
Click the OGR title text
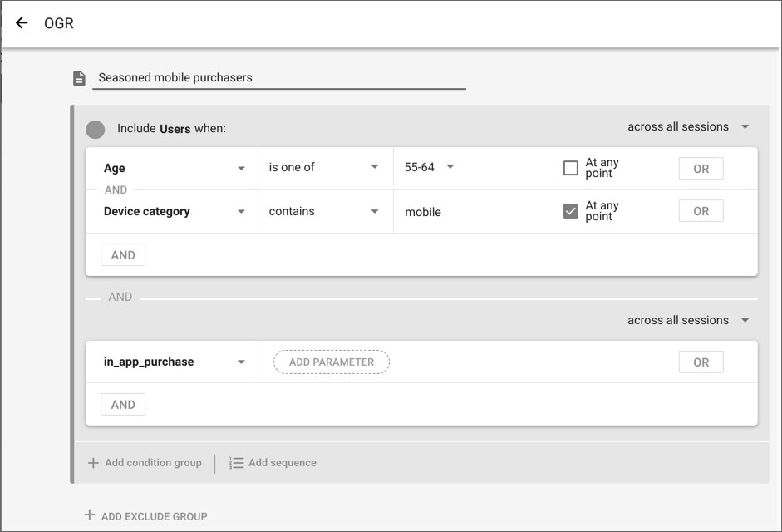tap(59, 23)
